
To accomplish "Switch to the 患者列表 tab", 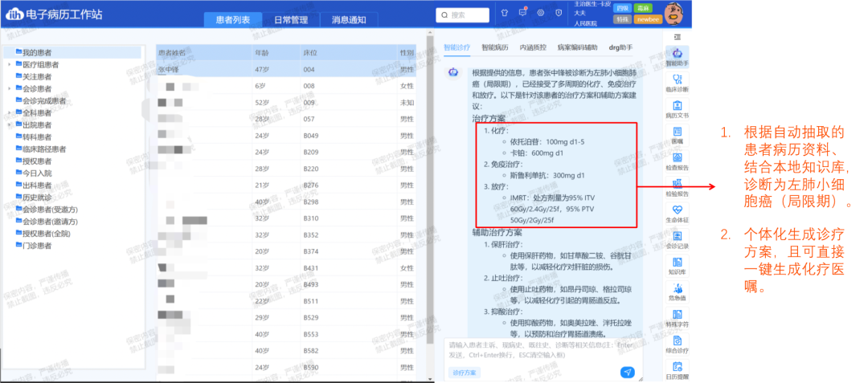I will (232, 20).
